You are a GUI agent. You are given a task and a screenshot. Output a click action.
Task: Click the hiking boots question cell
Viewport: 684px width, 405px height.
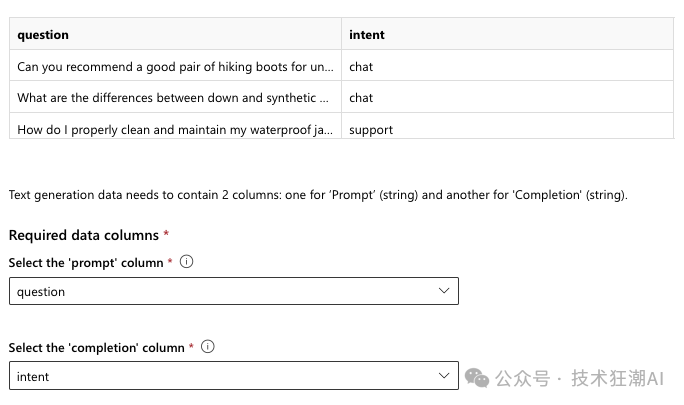point(175,66)
